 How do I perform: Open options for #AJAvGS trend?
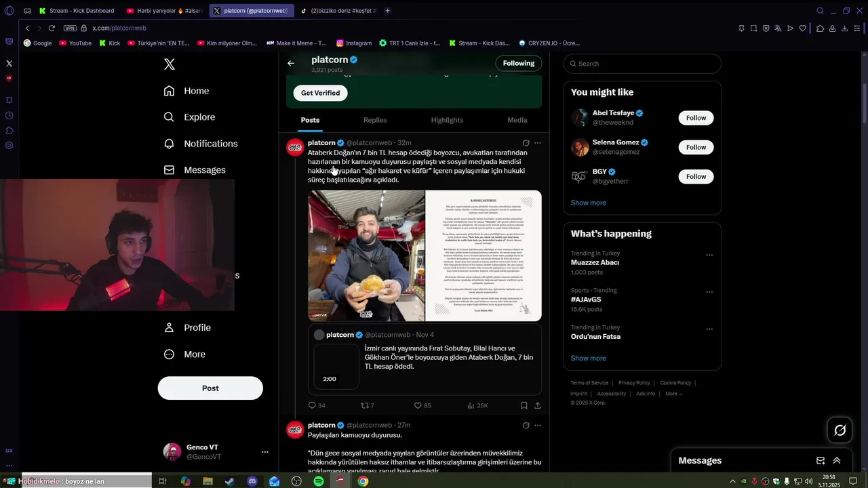point(709,292)
